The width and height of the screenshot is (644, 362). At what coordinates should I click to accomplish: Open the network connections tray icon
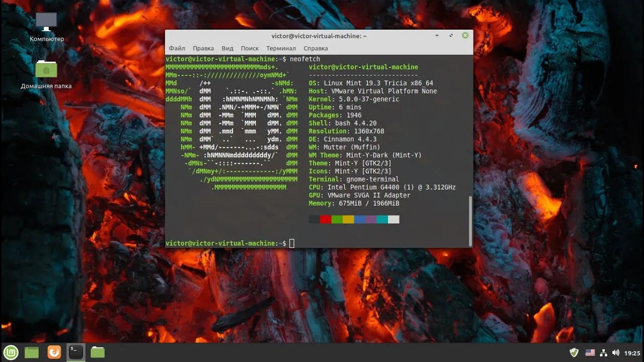pyautogui.click(x=604, y=352)
